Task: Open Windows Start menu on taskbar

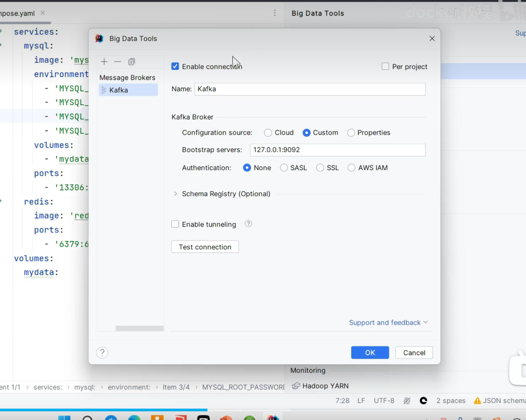Action: pos(64,418)
